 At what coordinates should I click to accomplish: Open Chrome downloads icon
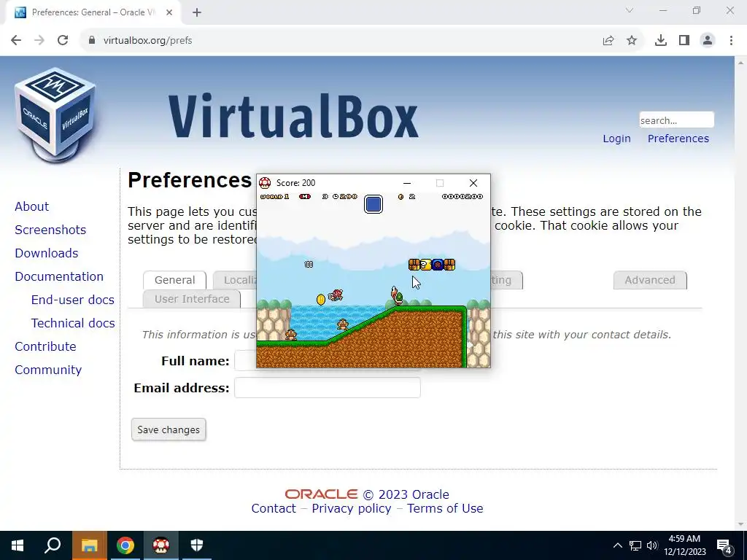[661, 41]
